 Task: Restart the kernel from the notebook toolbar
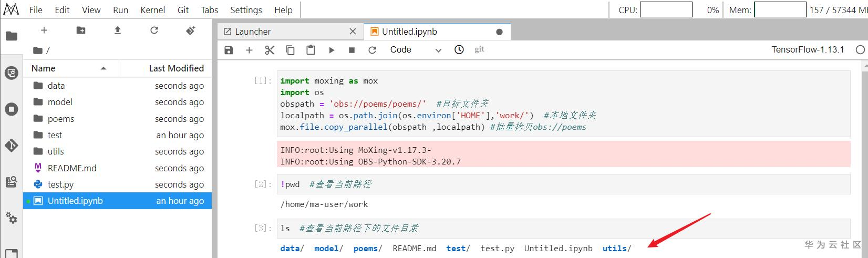click(x=373, y=50)
